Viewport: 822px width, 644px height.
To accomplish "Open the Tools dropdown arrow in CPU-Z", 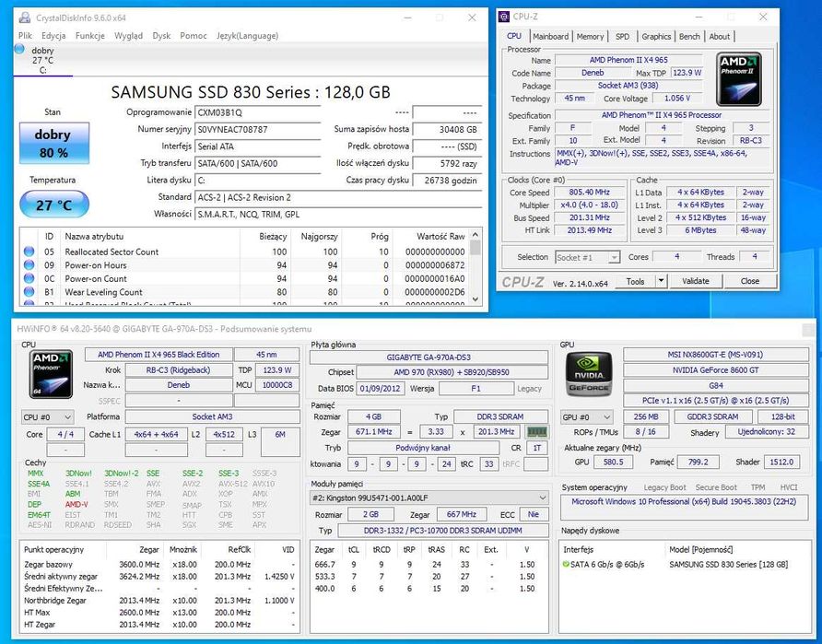I will (x=661, y=281).
